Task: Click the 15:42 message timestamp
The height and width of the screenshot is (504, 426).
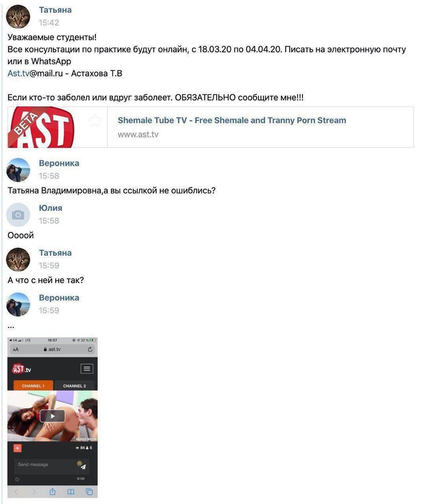Action: [49, 23]
